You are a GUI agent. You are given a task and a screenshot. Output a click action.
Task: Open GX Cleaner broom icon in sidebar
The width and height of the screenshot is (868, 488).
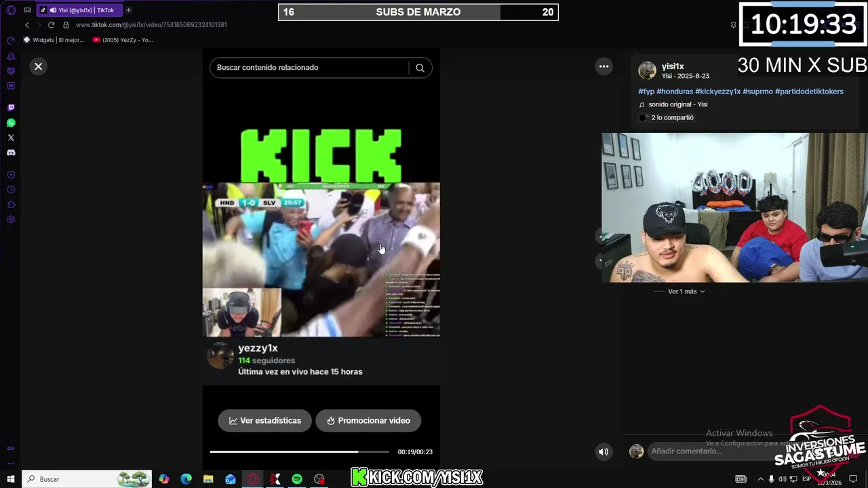click(x=11, y=56)
